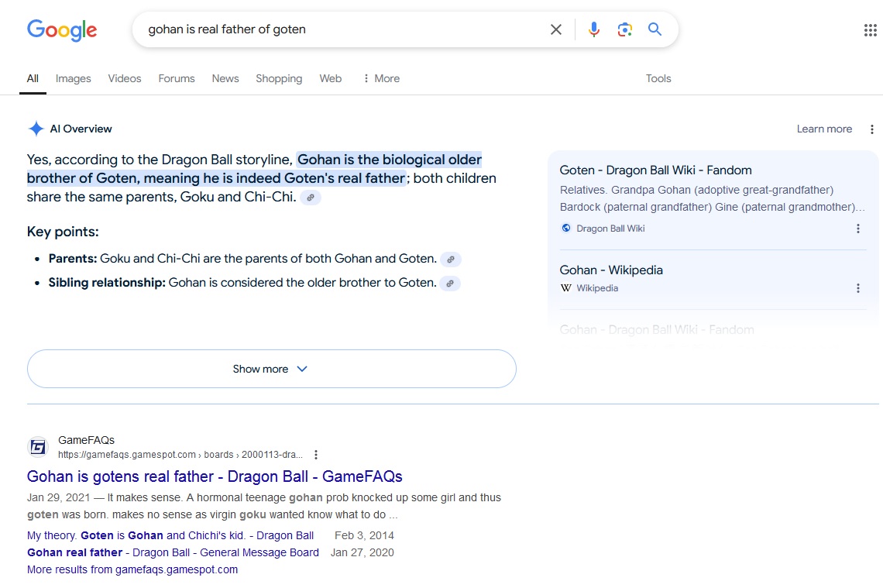883x588 pixels.
Task: Open My theory Goten is Gohan and Chichi's kid link
Action: 170,535
